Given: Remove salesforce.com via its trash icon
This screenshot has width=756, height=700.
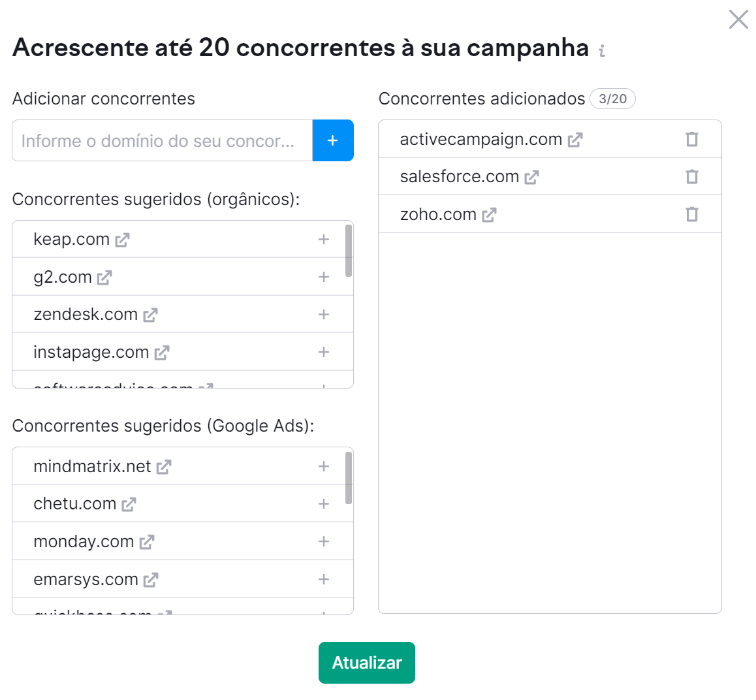Looking at the screenshot, I should point(692,176).
